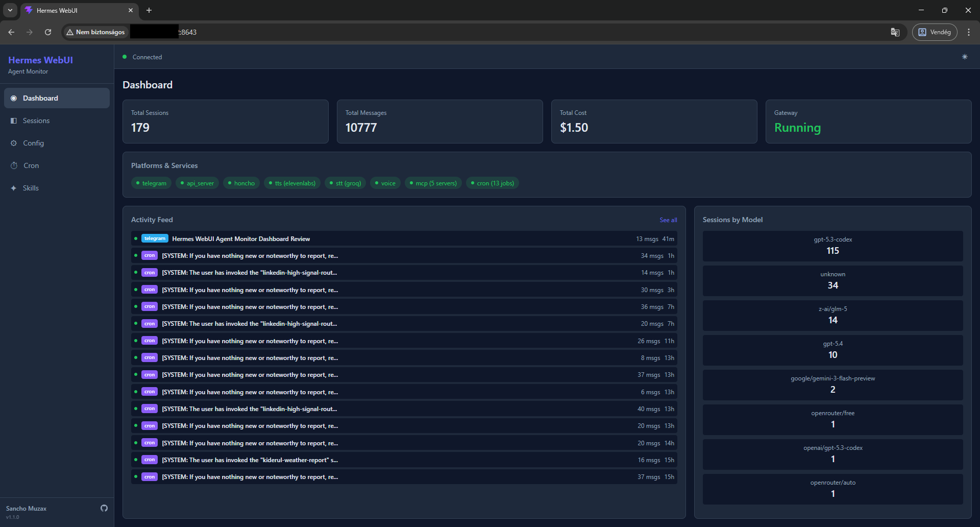The width and height of the screenshot is (980, 527).
Task: Open cron entry with 8 msgs 13h
Action: click(x=404, y=357)
